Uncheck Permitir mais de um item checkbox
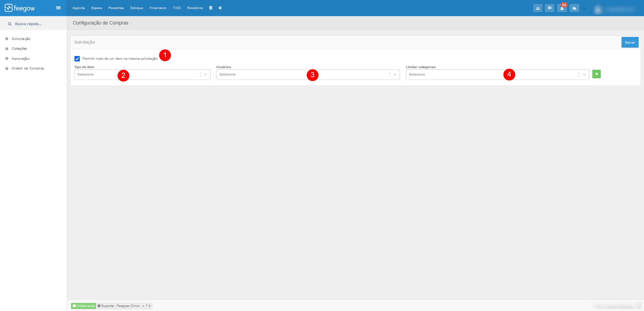The image size is (644, 311). (x=77, y=58)
